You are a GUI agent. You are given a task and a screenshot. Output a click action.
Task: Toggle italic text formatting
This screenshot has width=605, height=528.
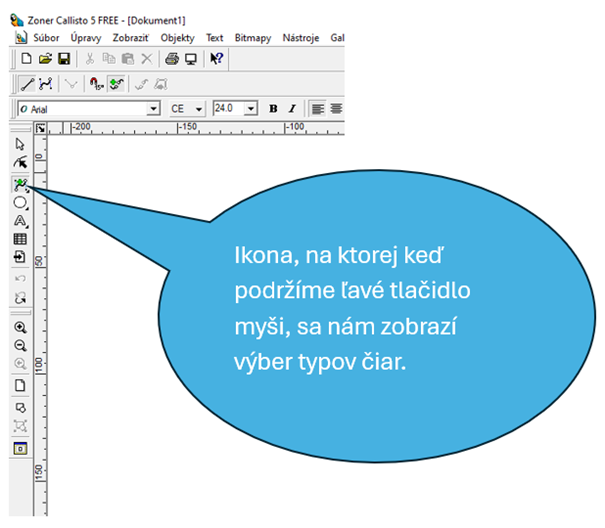coord(292,108)
